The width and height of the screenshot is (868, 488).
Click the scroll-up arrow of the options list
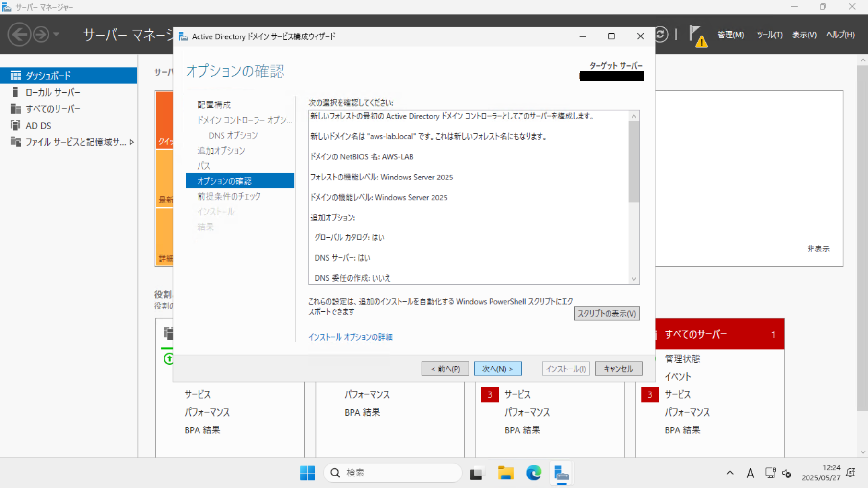pos(634,116)
